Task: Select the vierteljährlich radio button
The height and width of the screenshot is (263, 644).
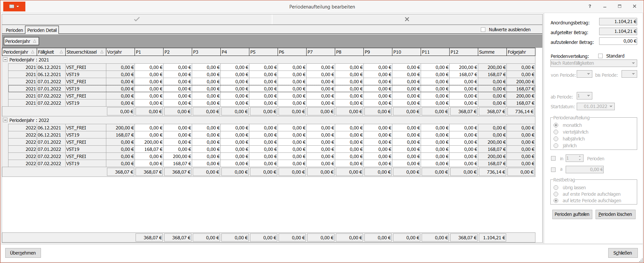Action: tap(556, 132)
